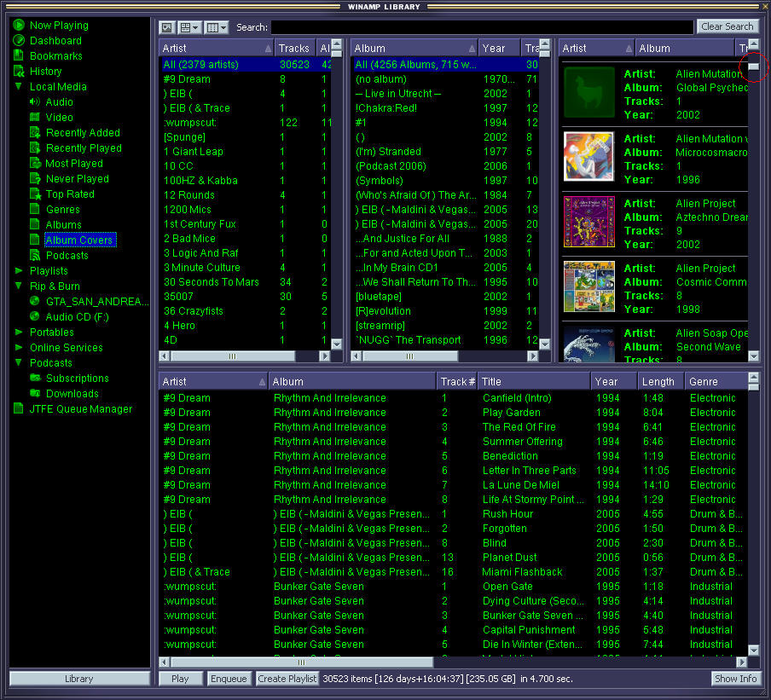Collapse the Podcasts tree node
Viewport: 771px width, 700px height.
pyautogui.click(x=19, y=362)
